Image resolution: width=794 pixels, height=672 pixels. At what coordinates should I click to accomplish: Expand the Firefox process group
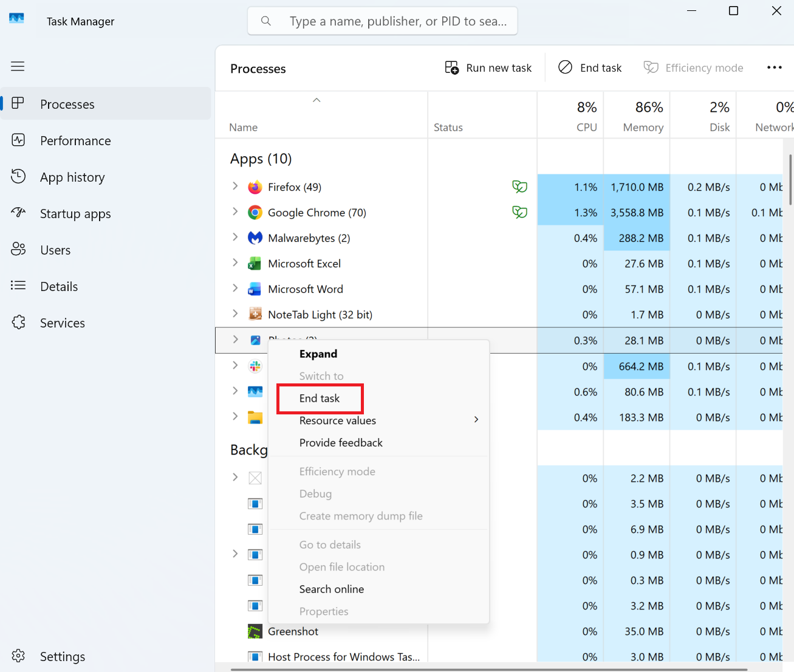[235, 186]
